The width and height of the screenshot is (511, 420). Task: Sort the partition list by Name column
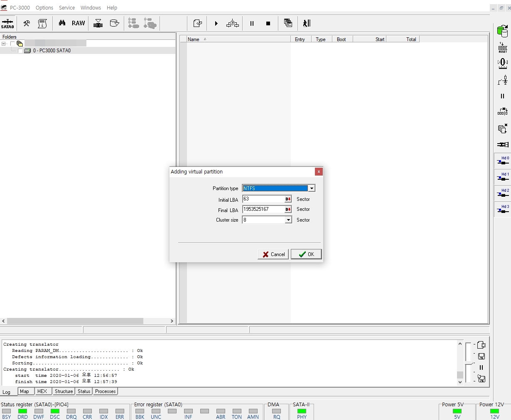point(238,39)
